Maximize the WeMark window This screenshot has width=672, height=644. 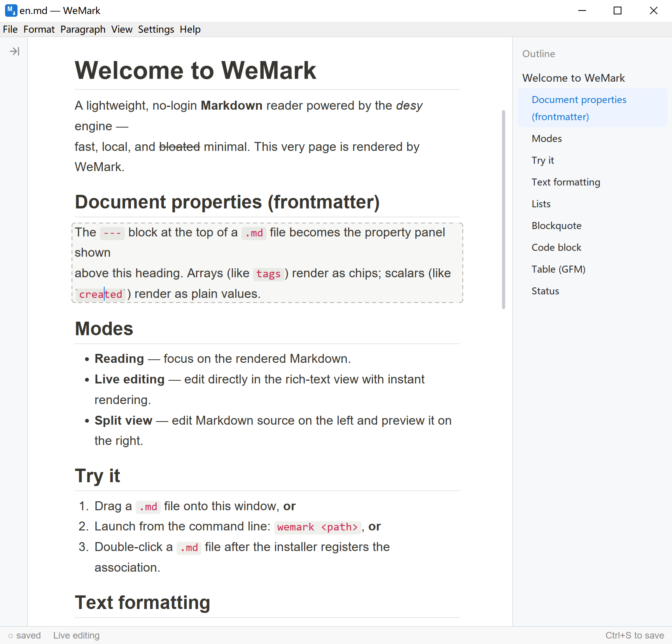point(618,10)
